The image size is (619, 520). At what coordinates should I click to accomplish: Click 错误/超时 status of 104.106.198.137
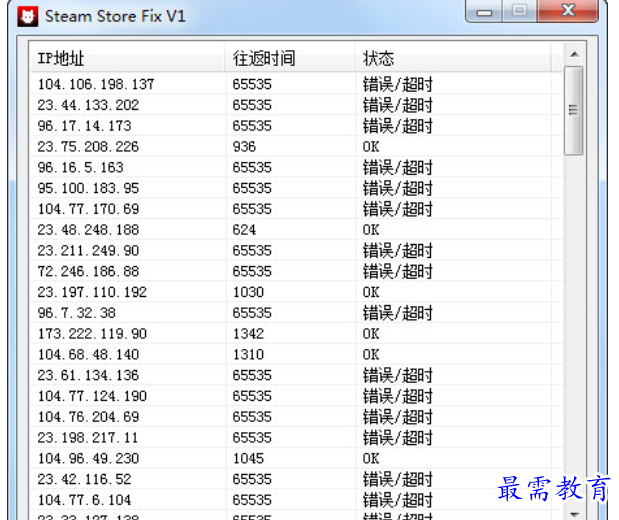(x=398, y=84)
